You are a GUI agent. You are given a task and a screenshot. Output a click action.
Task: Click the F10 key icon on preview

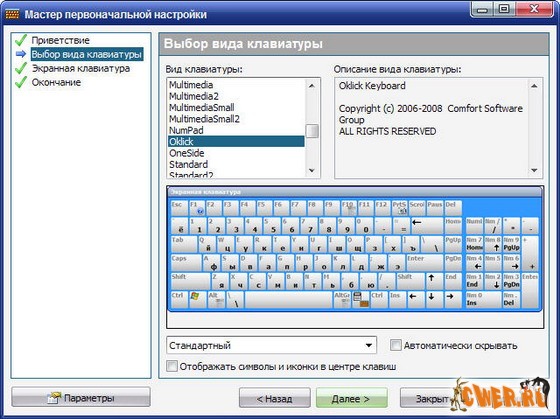point(349,208)
